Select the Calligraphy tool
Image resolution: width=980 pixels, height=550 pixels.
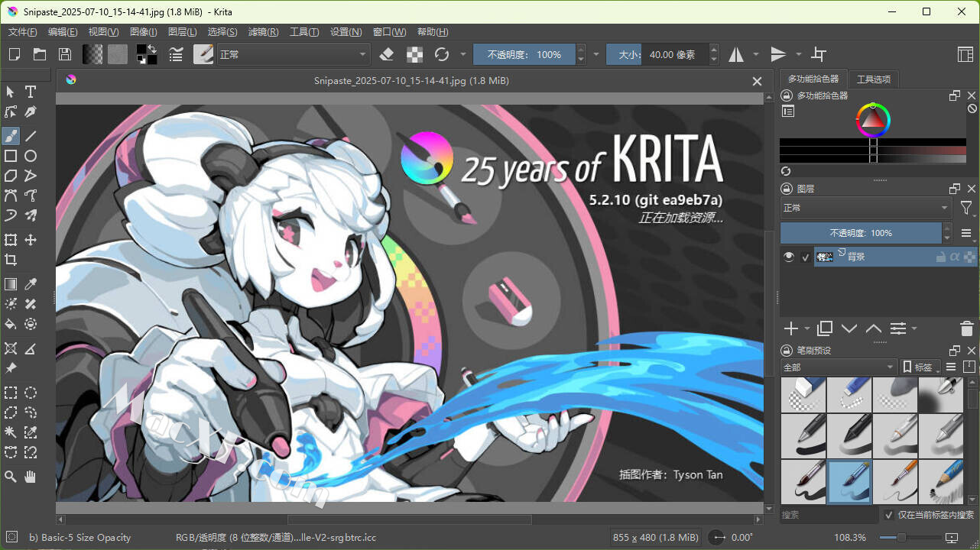pyautogui.click(x=31, y=112)
